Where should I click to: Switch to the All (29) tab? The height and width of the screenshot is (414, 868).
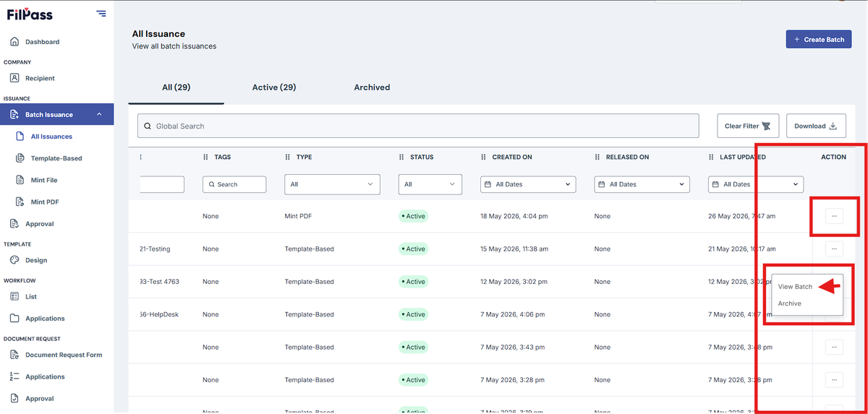pyautogui.click(x=176, y=87)
